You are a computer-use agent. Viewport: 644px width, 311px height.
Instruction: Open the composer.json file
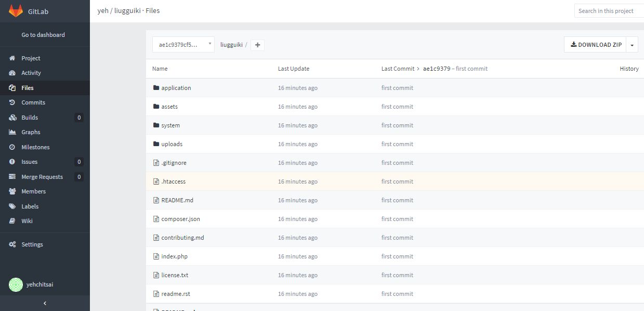[180, 219]
